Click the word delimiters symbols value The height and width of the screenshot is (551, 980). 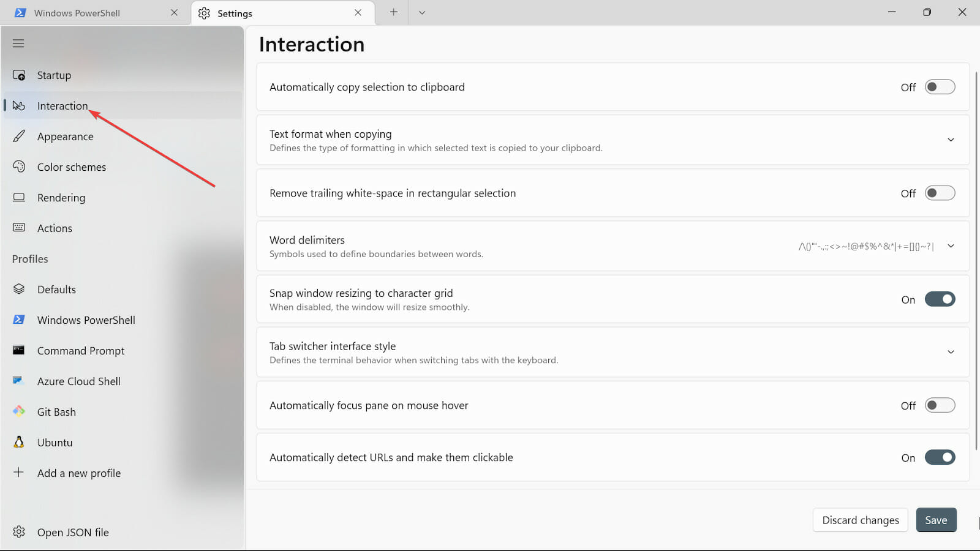(x=866, y=246)
